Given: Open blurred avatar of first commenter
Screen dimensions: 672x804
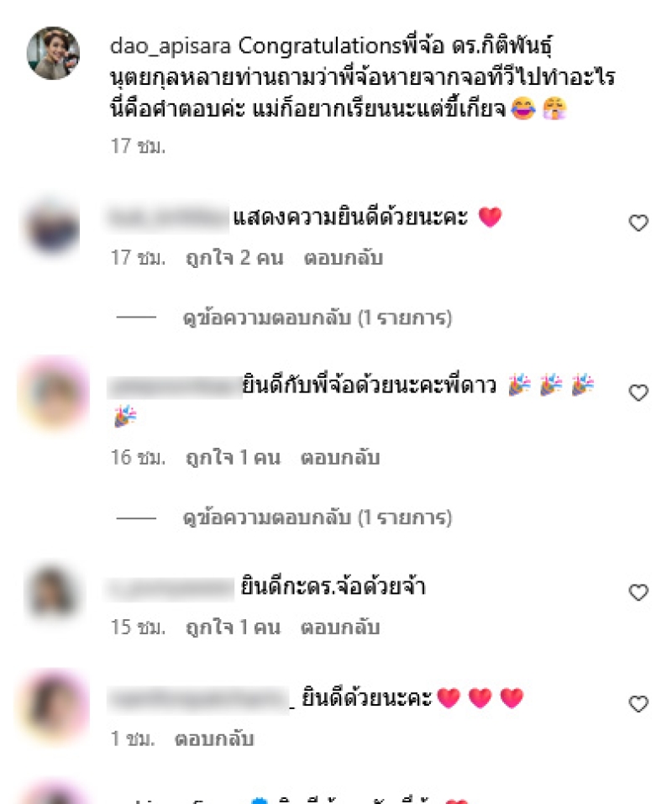Looking at the screenshot, I should pos(53,226).
